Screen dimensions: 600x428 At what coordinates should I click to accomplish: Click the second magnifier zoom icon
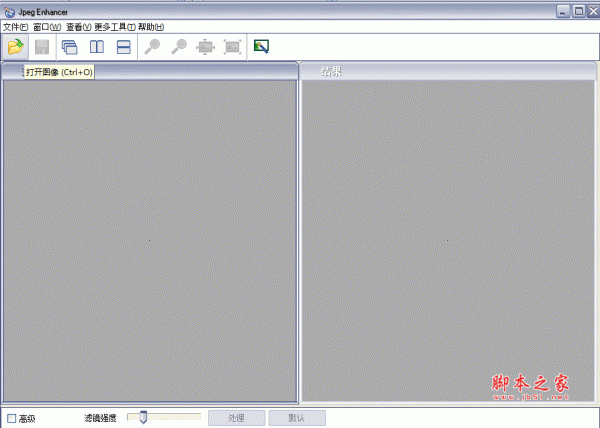(179, 47)
